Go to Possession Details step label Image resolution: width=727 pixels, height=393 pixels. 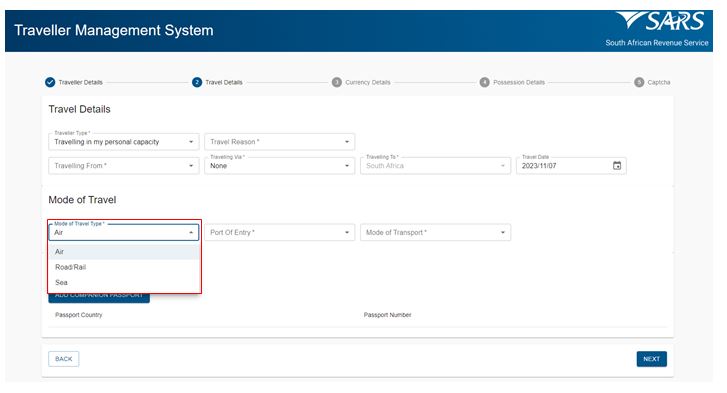pyautogui.click(x=519, y=82)
